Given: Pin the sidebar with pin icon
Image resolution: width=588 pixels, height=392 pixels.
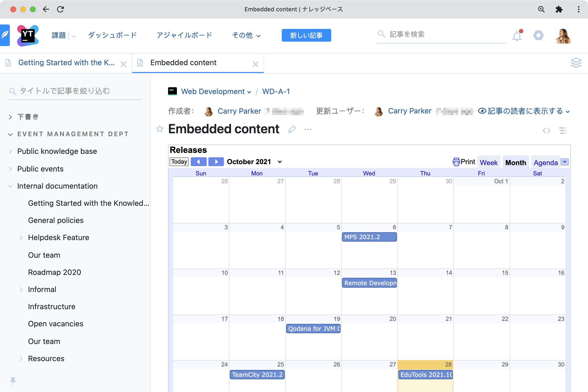Looking at the screenshot, I should point(13,381).
